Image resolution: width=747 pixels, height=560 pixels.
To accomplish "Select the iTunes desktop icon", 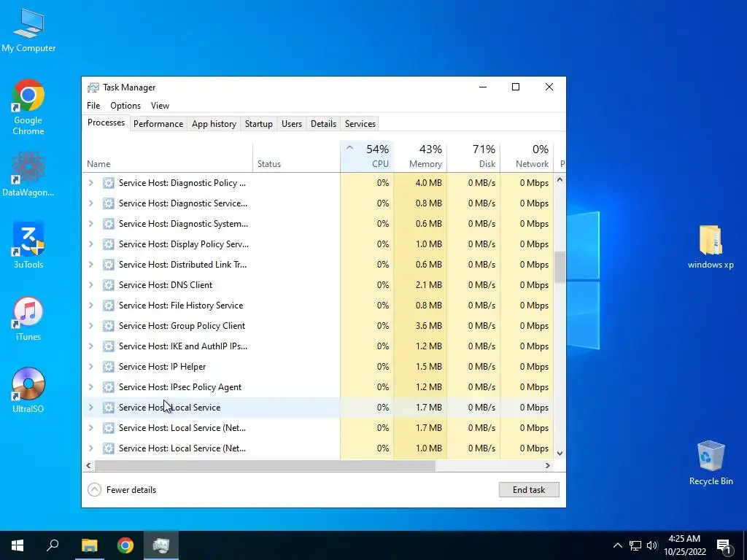I will (28, 319).
